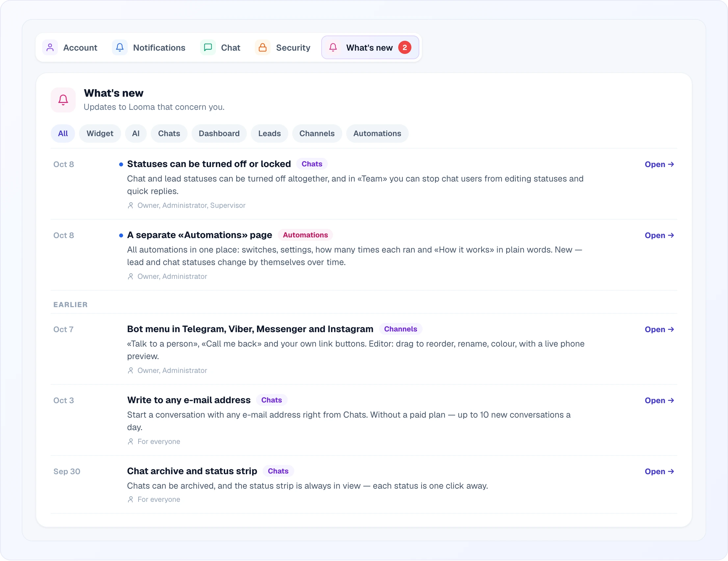Go to the Chat settings tab

point(220,48)
